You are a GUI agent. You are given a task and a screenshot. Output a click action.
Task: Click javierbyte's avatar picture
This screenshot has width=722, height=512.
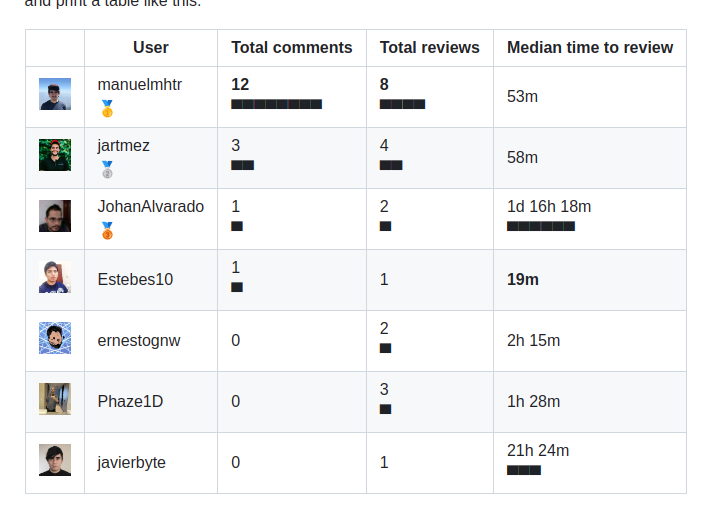[55, 460]
